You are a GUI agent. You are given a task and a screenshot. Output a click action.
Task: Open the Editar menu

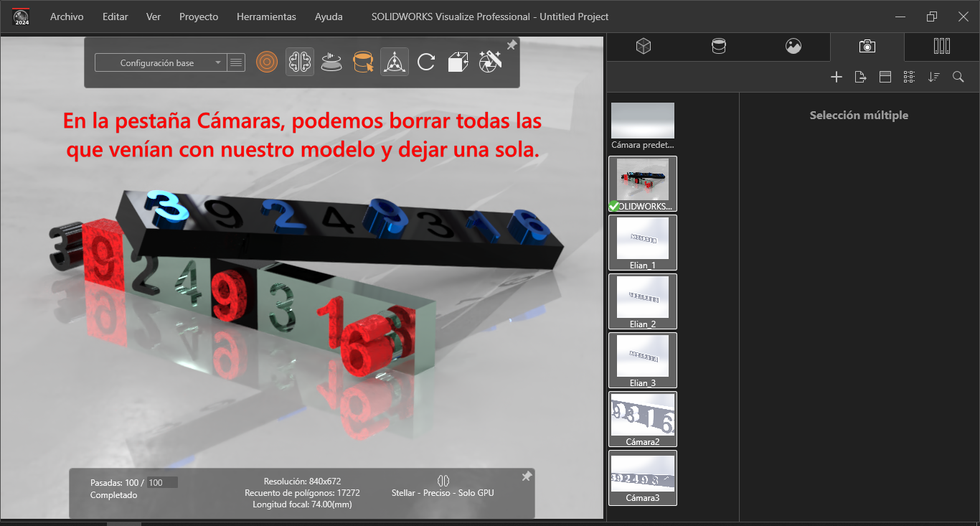tap(116, 17)
